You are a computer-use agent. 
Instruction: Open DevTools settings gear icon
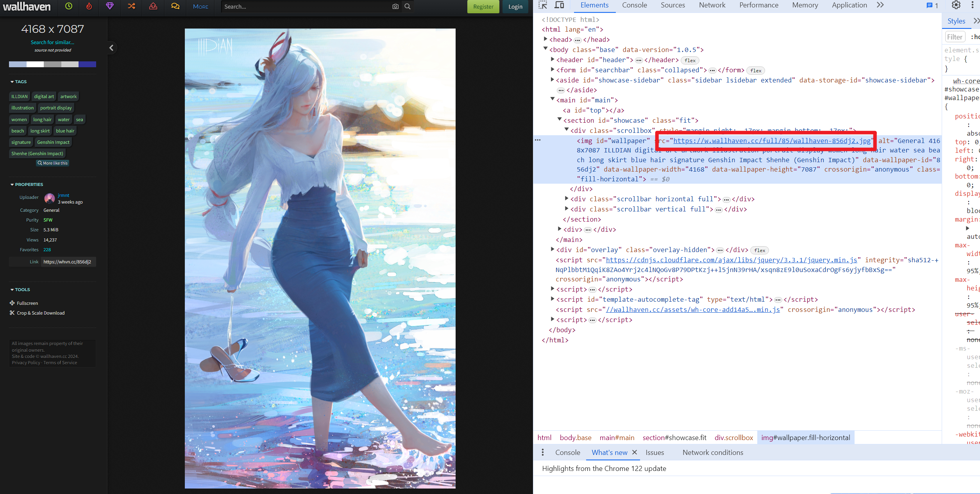pyautogui.click(x=956, y=5)
